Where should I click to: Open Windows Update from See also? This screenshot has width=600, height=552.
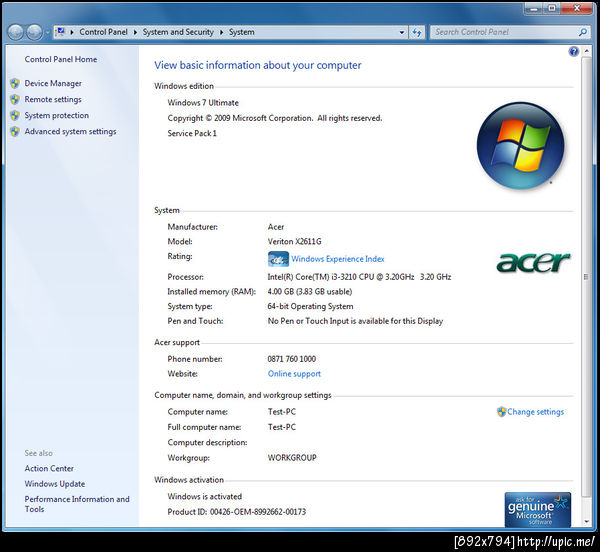coord(55,484)
